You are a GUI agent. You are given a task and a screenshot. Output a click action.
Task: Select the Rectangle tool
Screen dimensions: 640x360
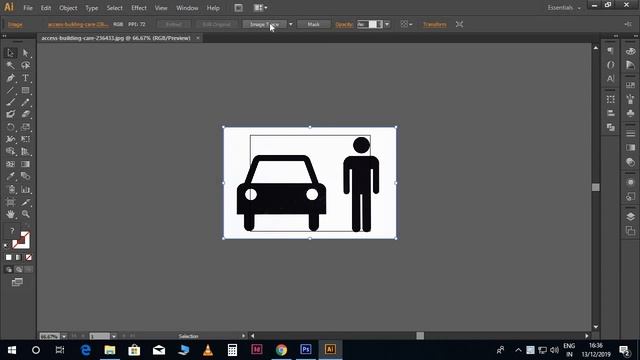point(25,90)
